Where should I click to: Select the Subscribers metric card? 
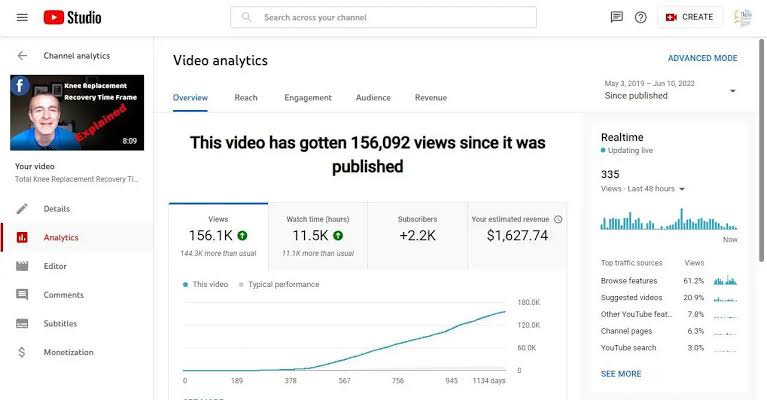coord(417,236)
